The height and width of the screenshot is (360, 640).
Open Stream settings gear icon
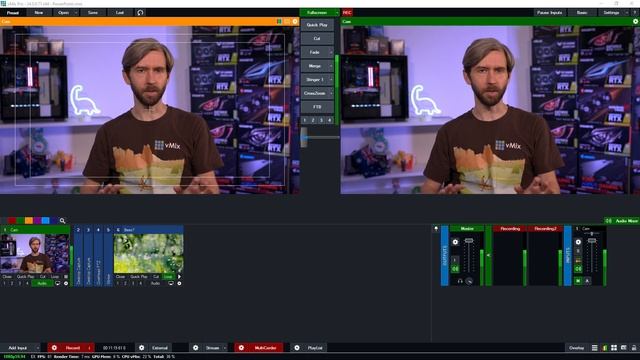(196, 348)
